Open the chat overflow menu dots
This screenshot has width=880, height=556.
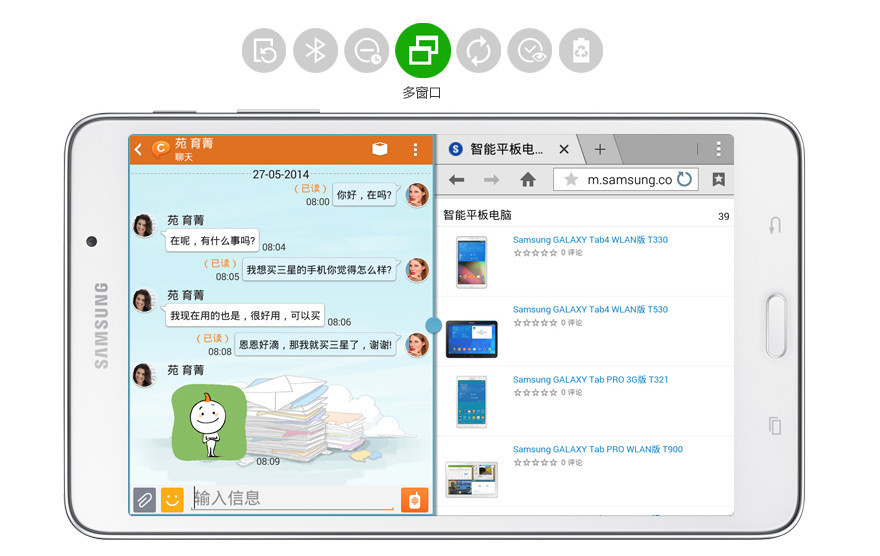pos(415,149)
